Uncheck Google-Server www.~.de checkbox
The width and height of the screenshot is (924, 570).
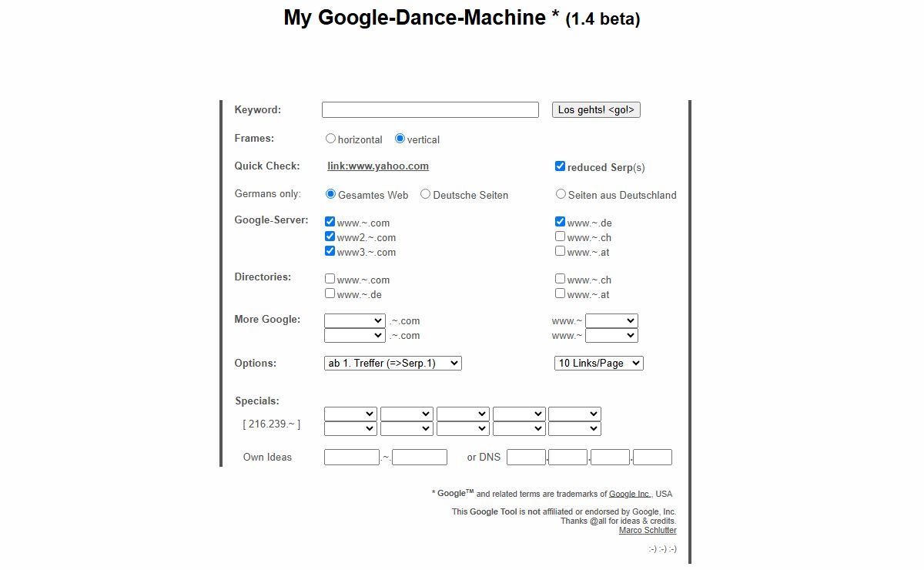tap(560, 222)
